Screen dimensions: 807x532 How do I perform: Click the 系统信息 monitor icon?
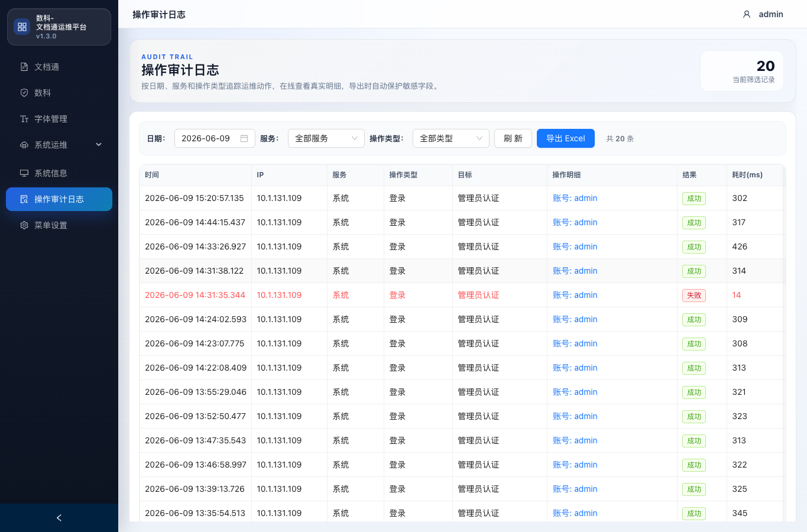coord(24,173)
